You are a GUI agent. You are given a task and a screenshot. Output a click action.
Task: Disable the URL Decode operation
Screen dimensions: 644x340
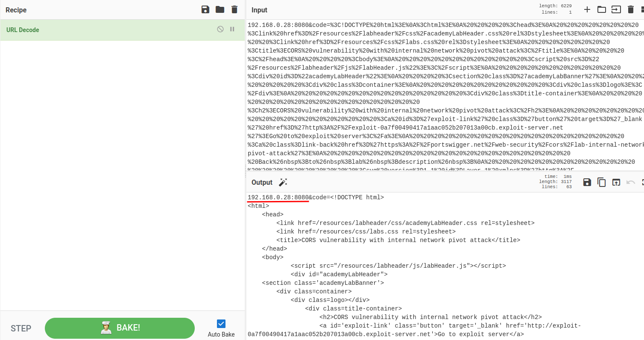[x=220, y=29]
